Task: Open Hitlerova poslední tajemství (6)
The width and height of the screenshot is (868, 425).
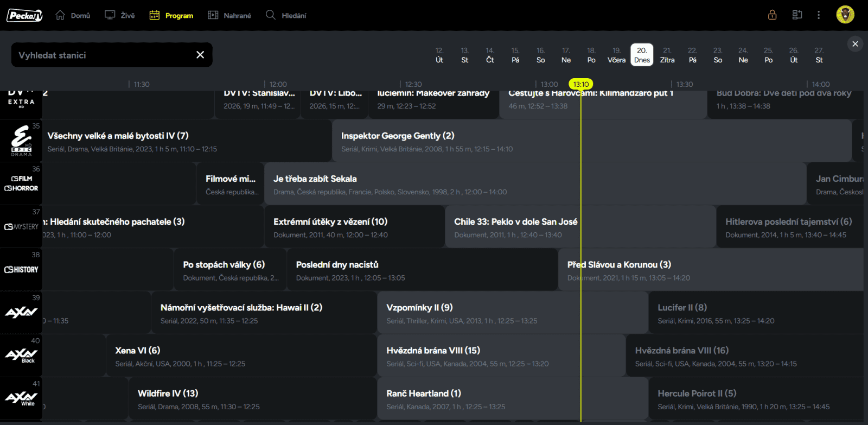Action: [x=790, y=226]
